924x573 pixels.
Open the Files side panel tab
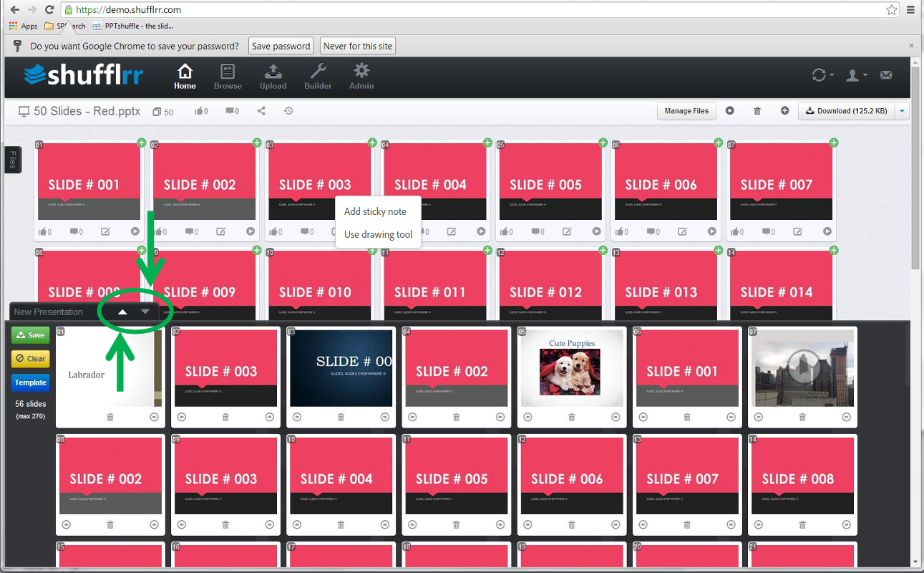pos(13,160)
